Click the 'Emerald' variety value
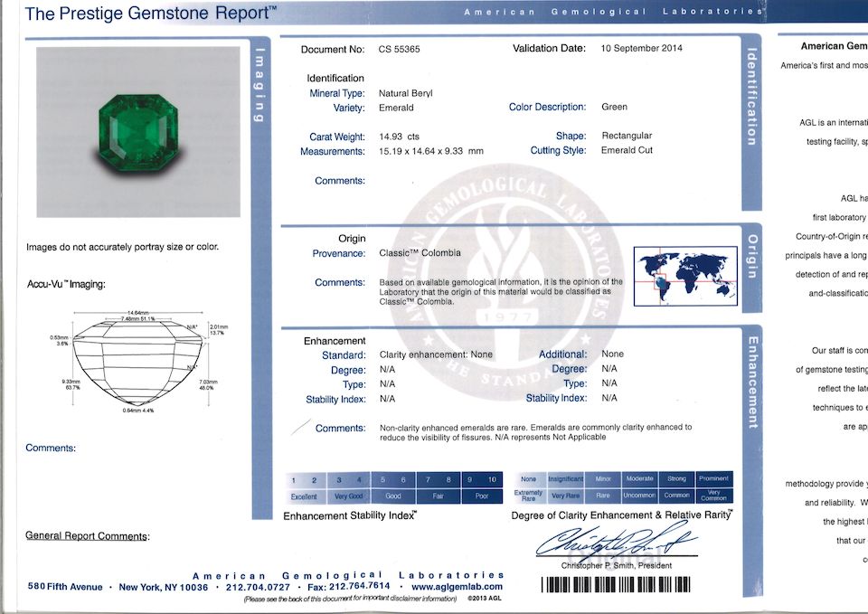868x614 pixels. pyautogui.click(x=396, y=108)
